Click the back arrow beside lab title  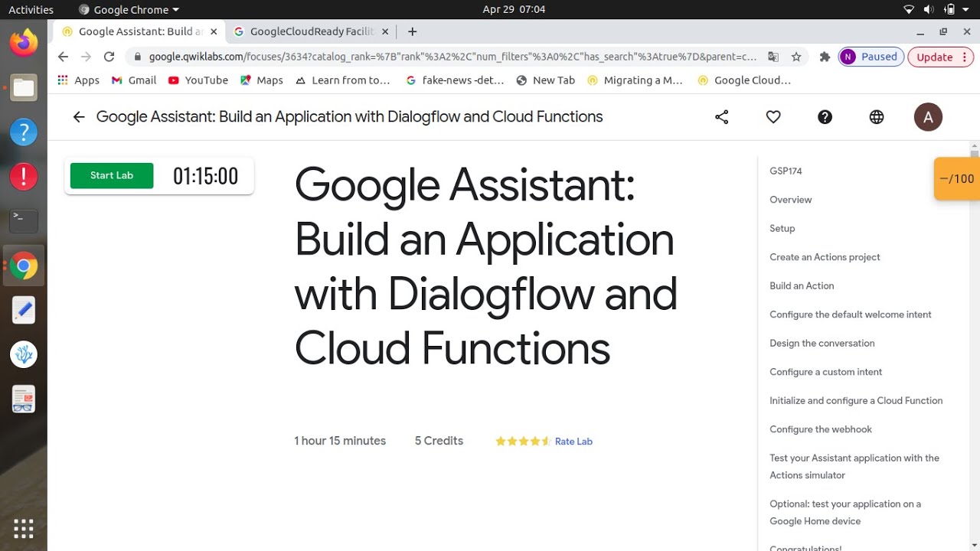(78, 117)
